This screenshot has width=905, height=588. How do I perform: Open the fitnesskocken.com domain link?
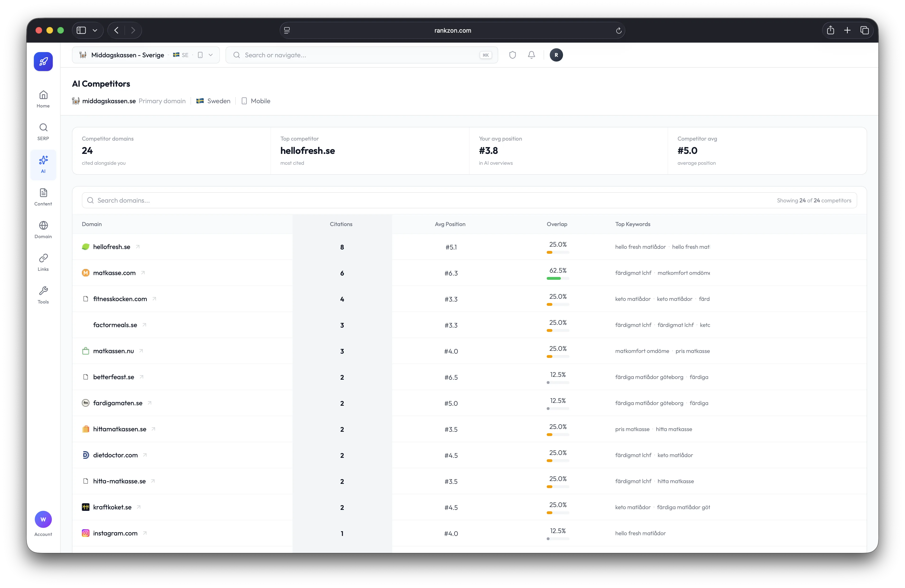point(120,299)
